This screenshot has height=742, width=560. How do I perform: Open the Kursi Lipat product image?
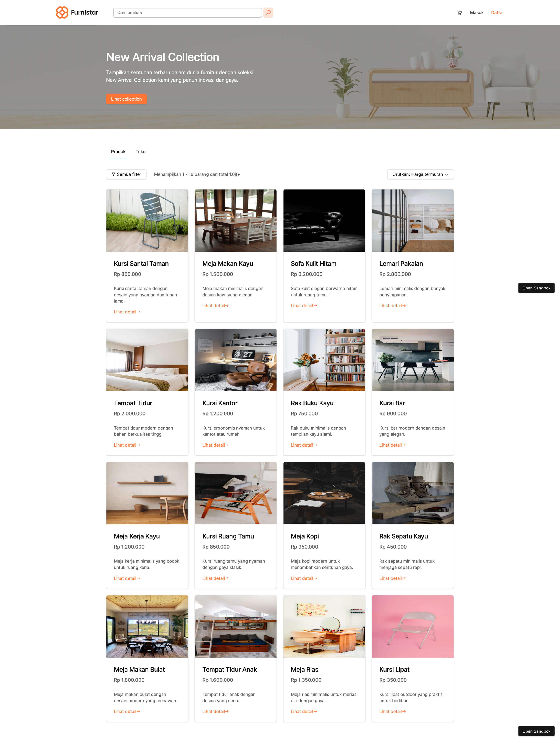pos(413,626)
